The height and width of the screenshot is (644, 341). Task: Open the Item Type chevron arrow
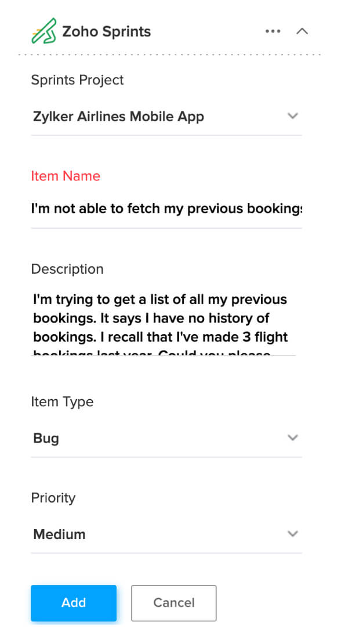[293, 438]
